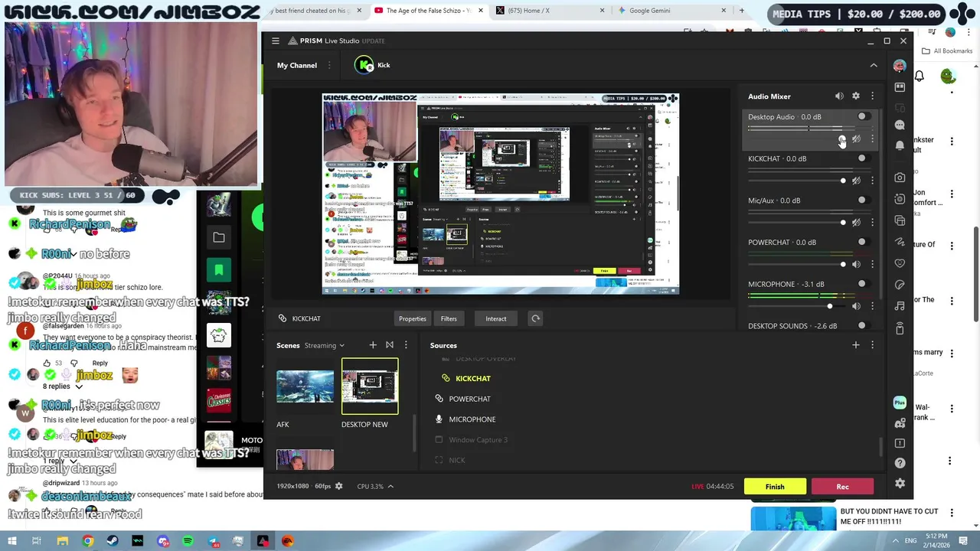Open KICKCHAT mixer three-dot options
The image size is (980, 551).
(x=872, y=181)
